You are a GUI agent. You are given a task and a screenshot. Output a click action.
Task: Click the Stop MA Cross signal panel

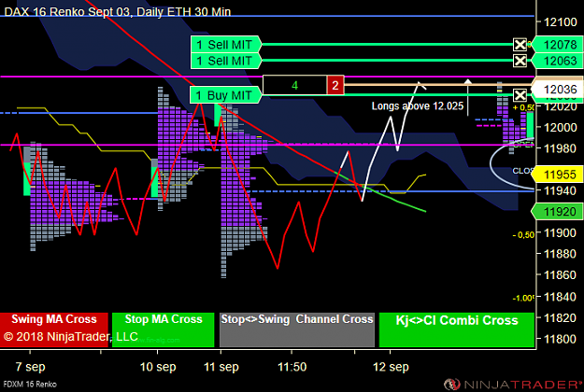tap(164, 329)
